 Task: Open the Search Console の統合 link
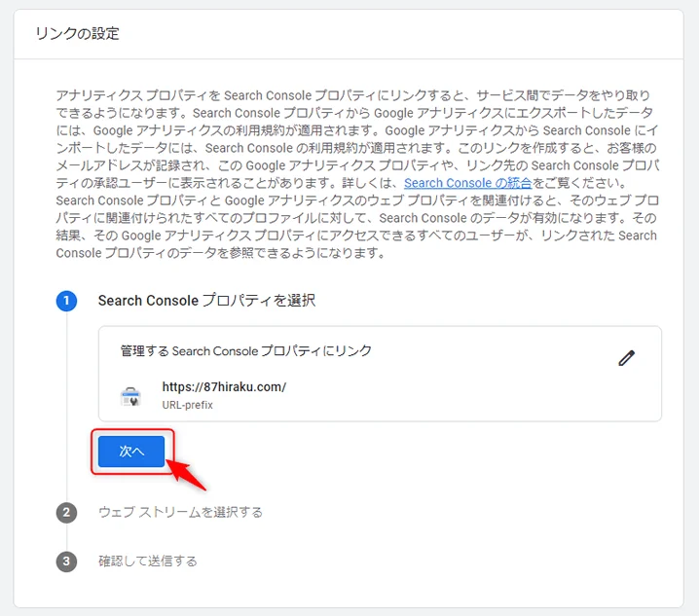pyautogui.click(x=468, y=183)
